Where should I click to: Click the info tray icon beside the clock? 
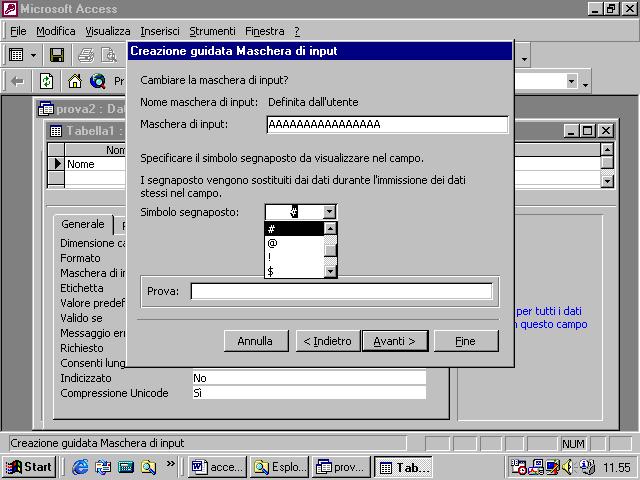(587, 467)
